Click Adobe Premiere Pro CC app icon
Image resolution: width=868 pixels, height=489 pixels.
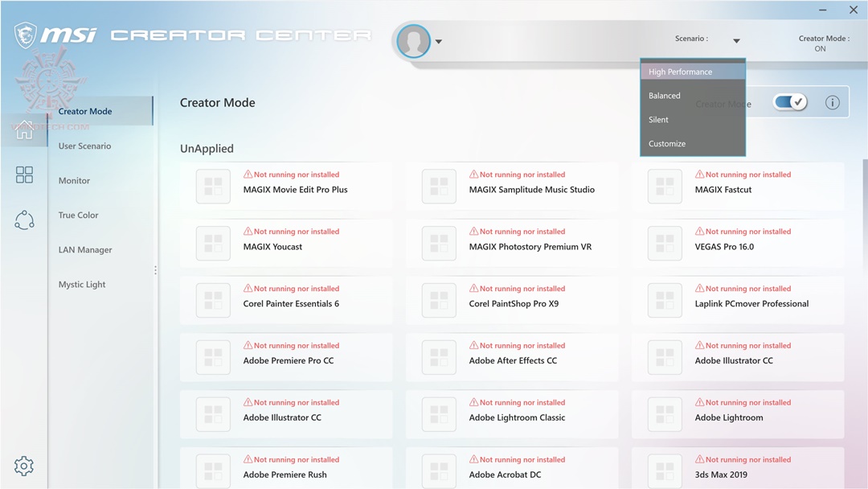(213, 357)
